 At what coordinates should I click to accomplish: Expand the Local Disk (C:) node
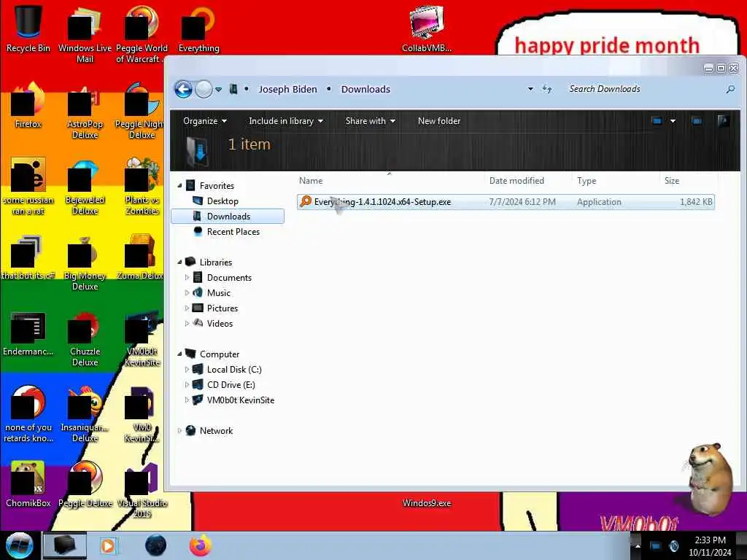coord(187,370)
